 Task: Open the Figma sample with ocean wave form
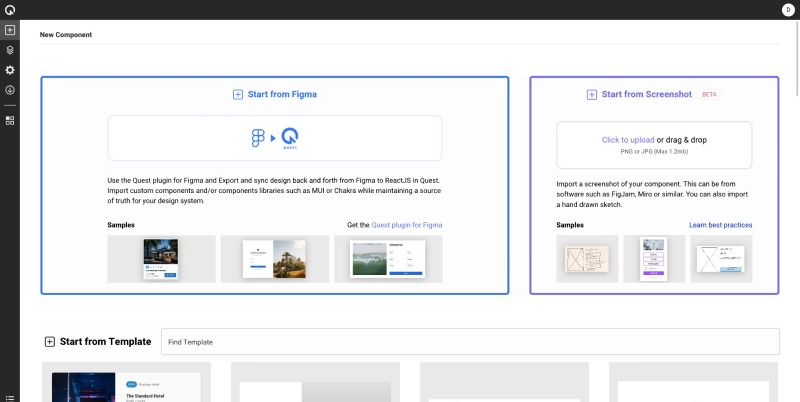[388, 259]
